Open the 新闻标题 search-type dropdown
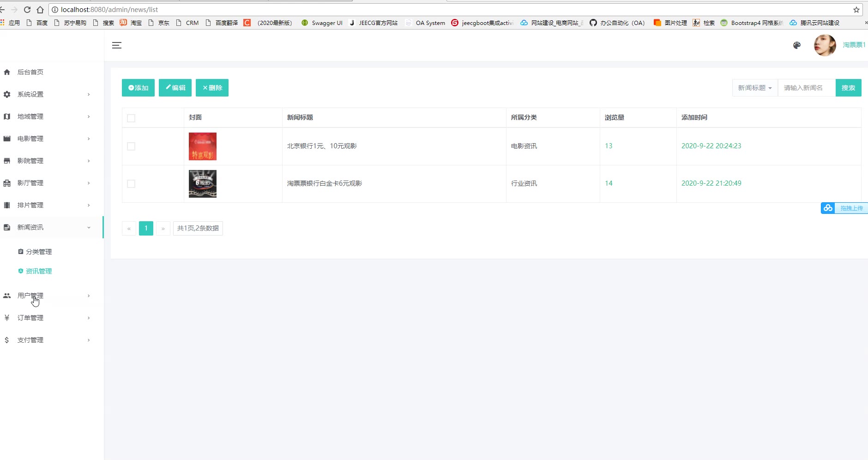 755,88
